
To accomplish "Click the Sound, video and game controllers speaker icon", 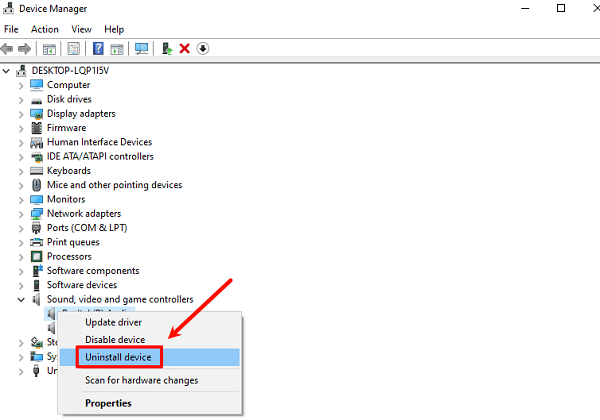I will [x=36, y=300].
